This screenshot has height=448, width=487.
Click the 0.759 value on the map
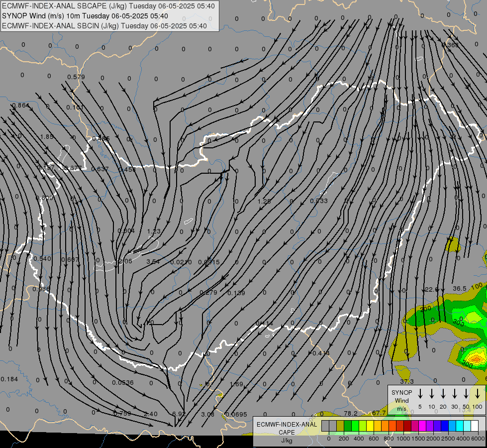click(x=122, y=414)
